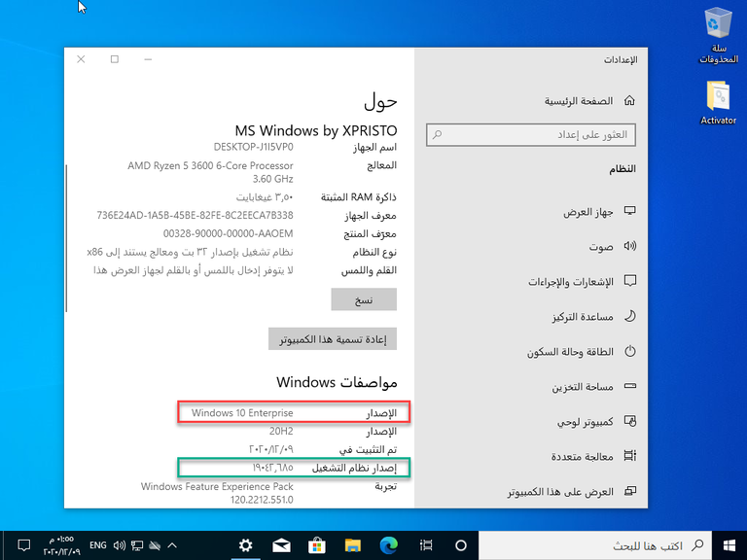
Task: Open Storage (مساحة التخزين) drive icon
Action: pos(630,386)
